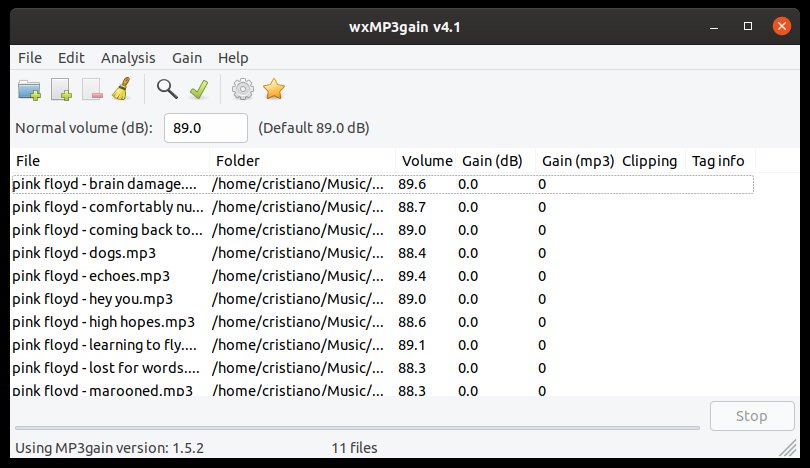This screenshot has width=810, height=468.
Task: Select the pink floyd - dogs.mp3 row
Action: (x=382, y=253)
